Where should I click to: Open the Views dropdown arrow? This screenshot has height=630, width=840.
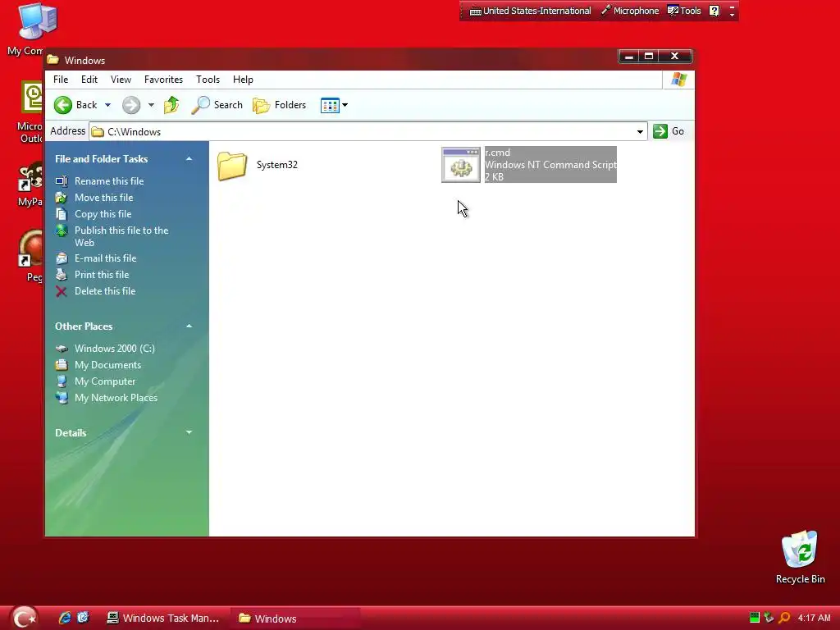(x=345, y=105)
